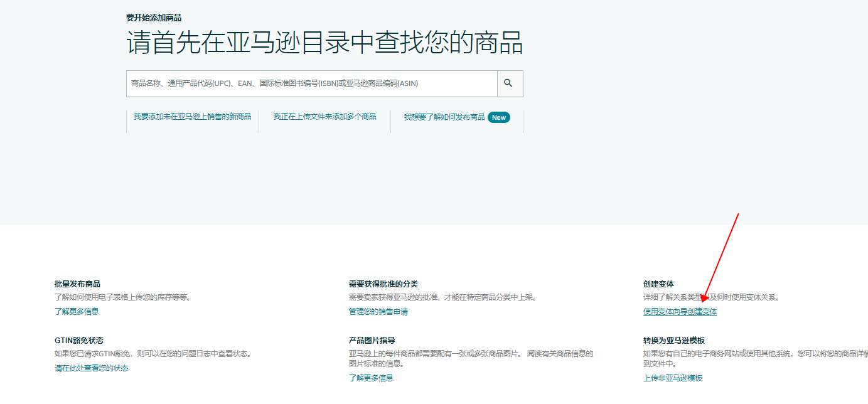Click the '请首先在亚马逊目录中查找您的商品' title

point(324,43)
